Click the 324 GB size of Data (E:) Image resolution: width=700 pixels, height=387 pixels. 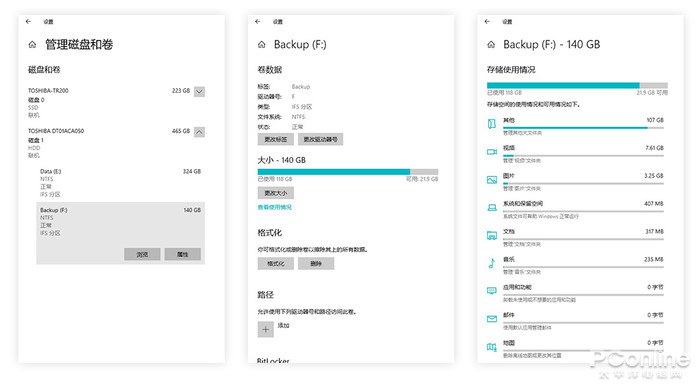[192, 171]
